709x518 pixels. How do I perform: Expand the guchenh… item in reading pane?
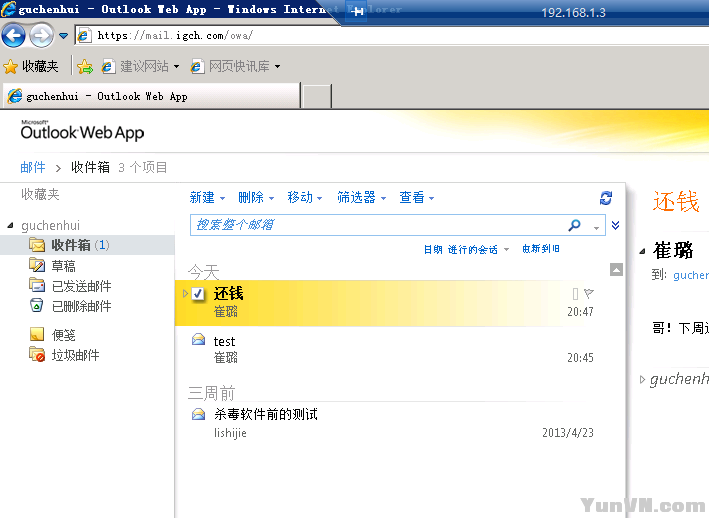pos(642,380)
